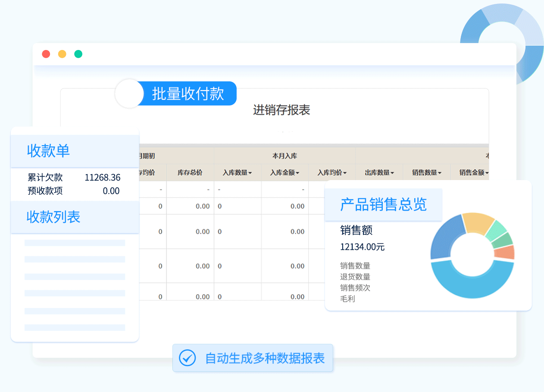Click the checkmark icon beside 自动生成多种数据报表
544x392 pixels.
coord(188,358)
